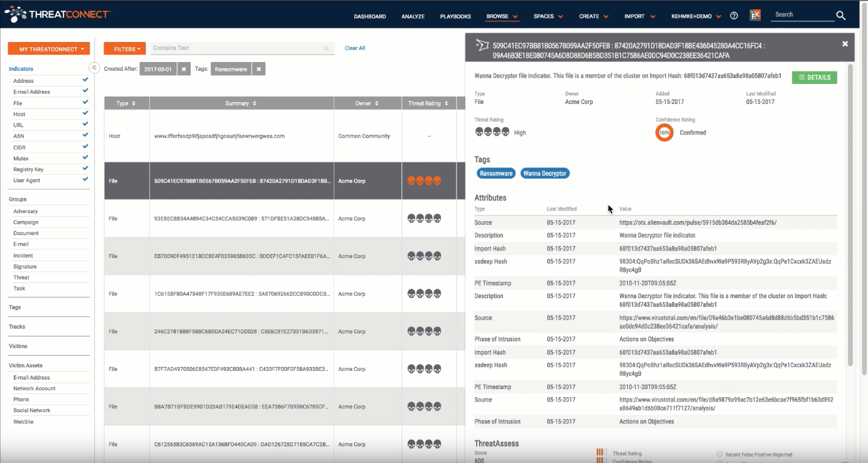Click the Wanna Decryptor tag
The width and height of the screenshot is (868, 463).
(545, 174)
